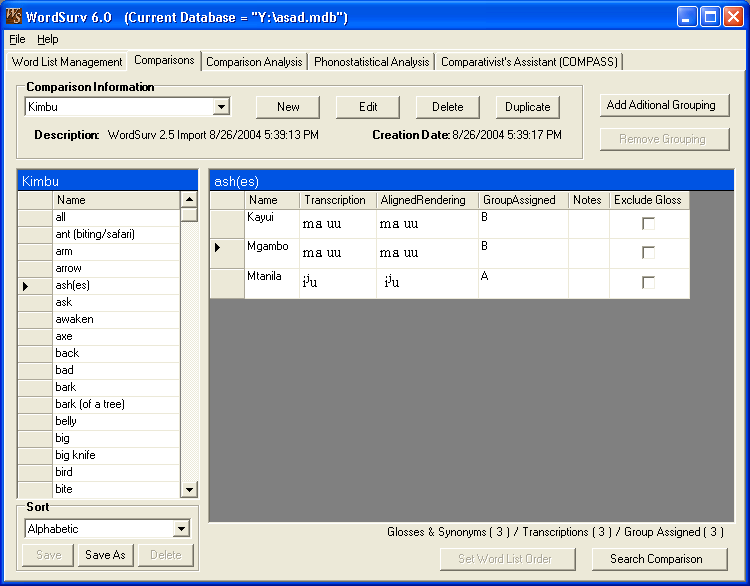Select 'ant (biting/safari)' in word list
The height and width of the screenshot is (586, 750).
[116, 234]
